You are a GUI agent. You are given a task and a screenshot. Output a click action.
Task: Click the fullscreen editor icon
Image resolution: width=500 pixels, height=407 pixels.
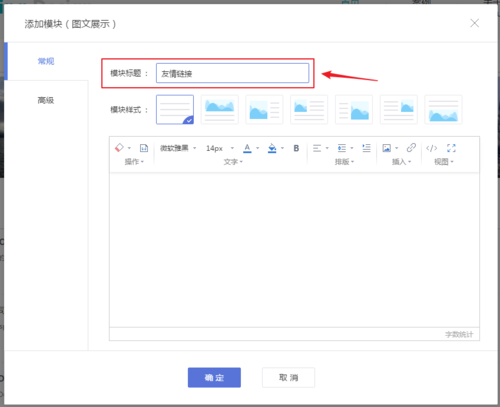click(451, 148)
